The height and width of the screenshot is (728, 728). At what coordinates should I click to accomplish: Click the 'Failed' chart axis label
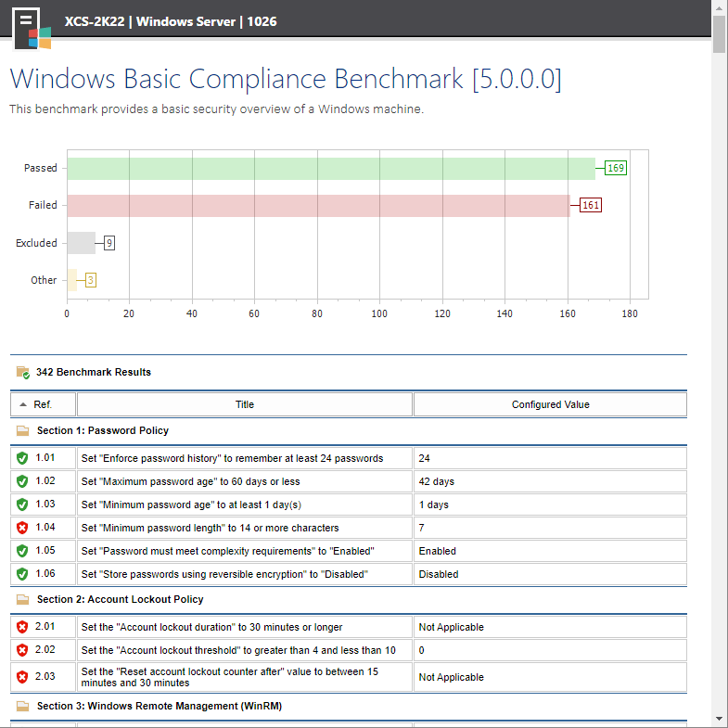point(43,205)
